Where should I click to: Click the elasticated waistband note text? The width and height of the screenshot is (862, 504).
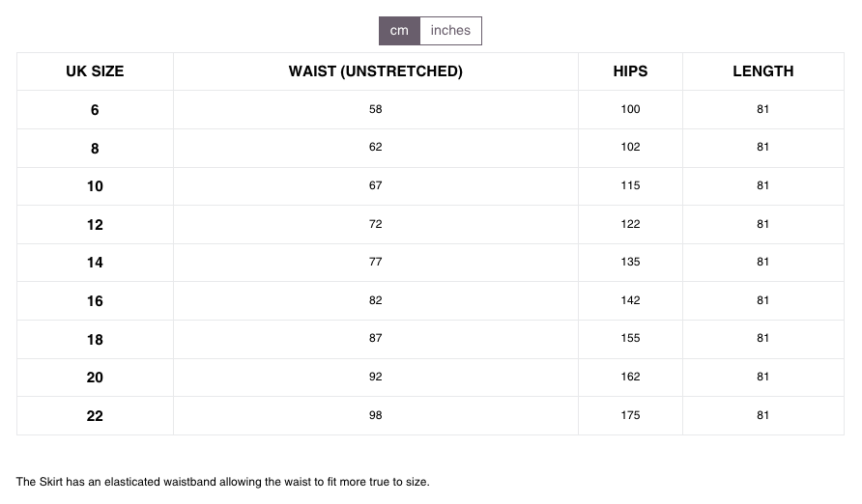222,482
